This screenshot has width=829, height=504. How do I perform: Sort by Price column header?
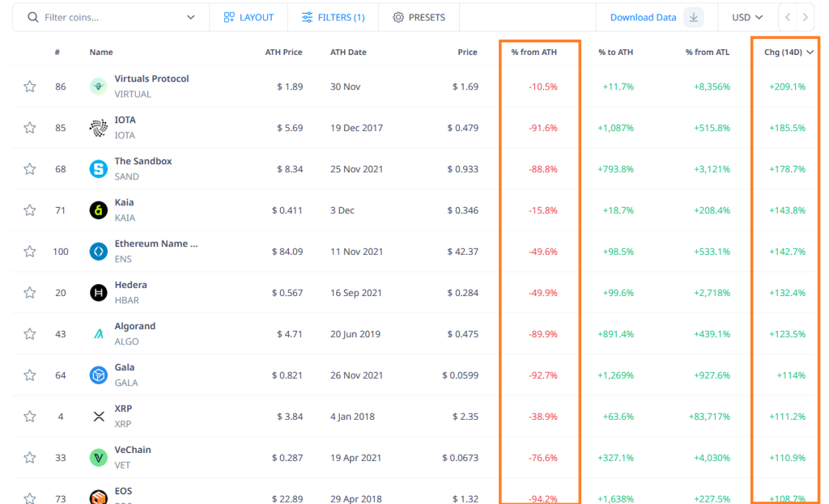467,52
